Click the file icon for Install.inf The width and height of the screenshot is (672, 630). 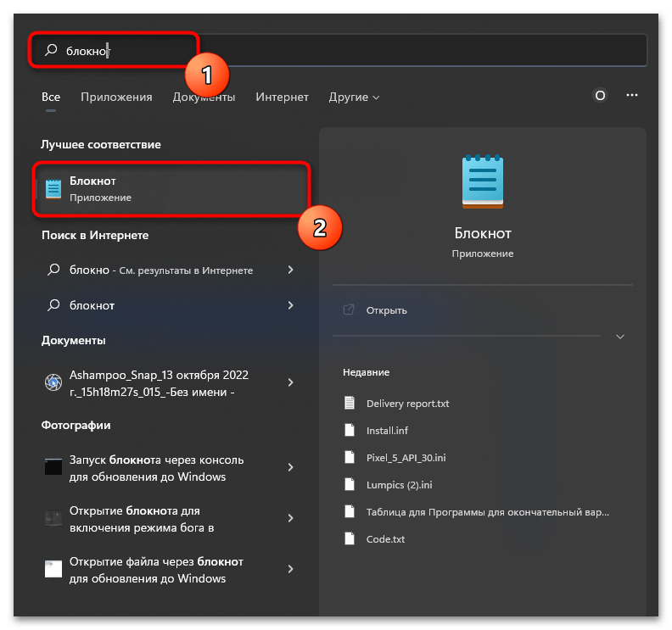[350, 430]
